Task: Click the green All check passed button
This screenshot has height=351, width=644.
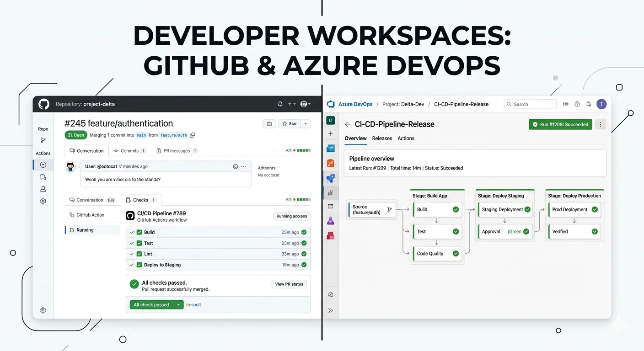Action: point(151,305)
